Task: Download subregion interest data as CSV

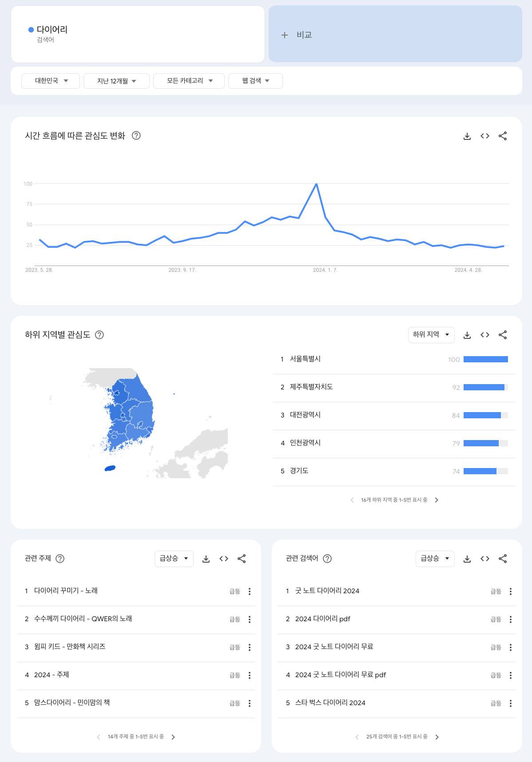Action: coord(467,335)
